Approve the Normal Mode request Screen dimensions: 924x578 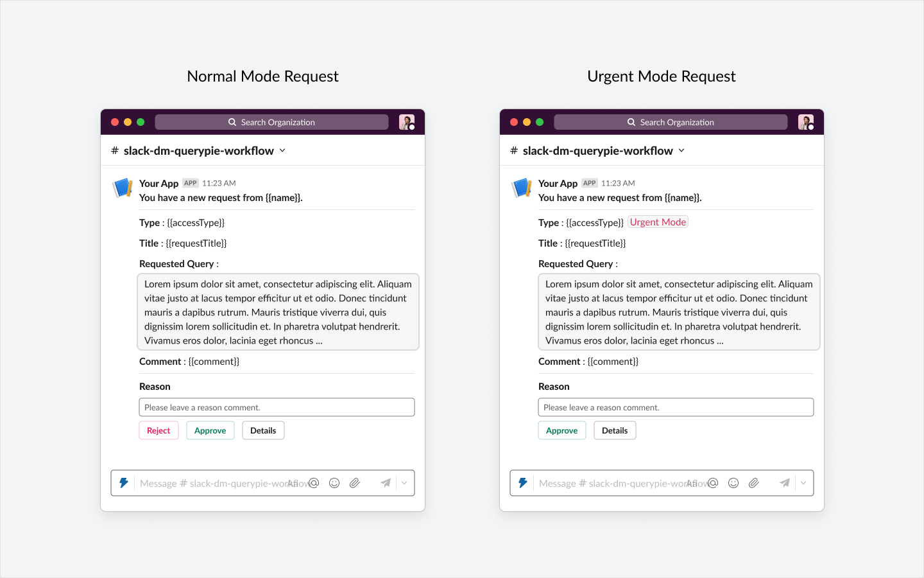[210, 430]
